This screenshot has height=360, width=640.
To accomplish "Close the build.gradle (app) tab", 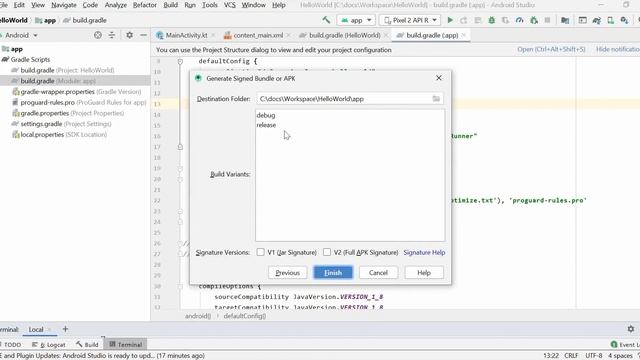I will pos(464,36).
